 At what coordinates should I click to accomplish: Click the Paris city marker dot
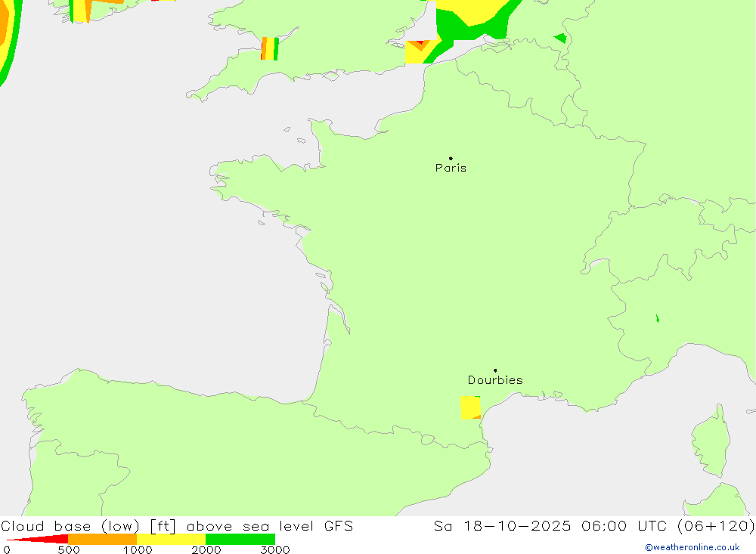(451, 159)
